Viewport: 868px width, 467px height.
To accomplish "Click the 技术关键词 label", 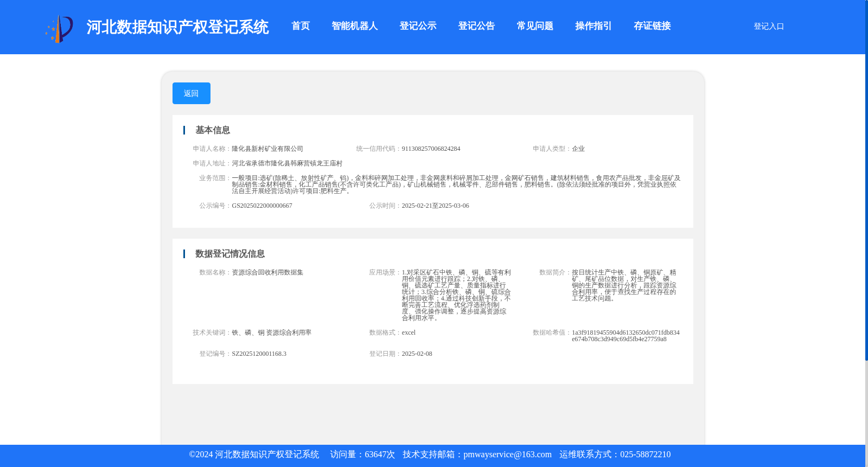I will 212,332.
